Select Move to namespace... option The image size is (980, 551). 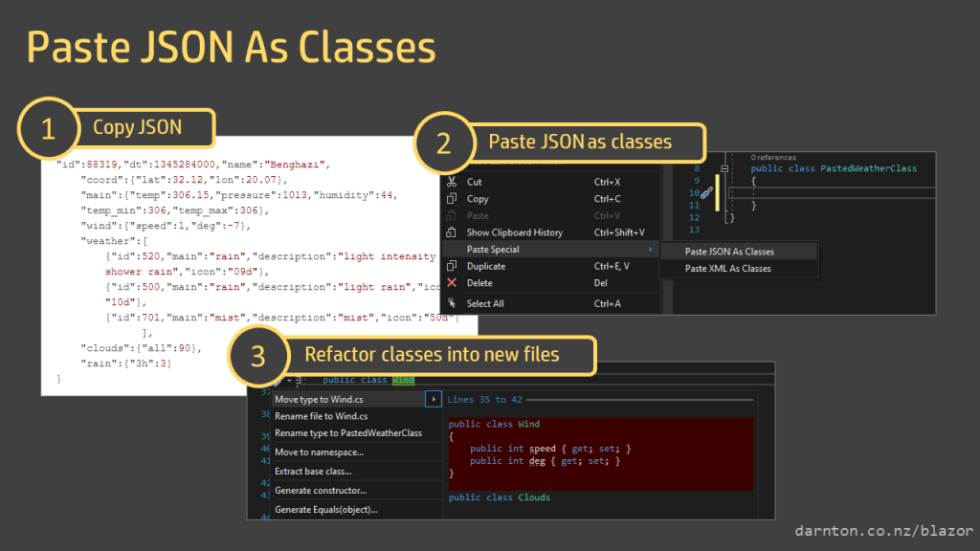pyautogui.click(x=319, y=452)
